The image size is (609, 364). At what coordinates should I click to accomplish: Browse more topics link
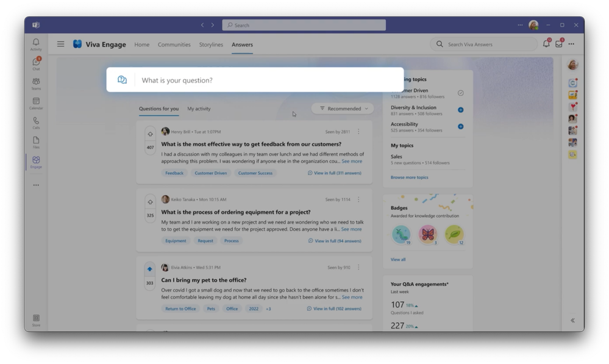click(x=410, y=177)
